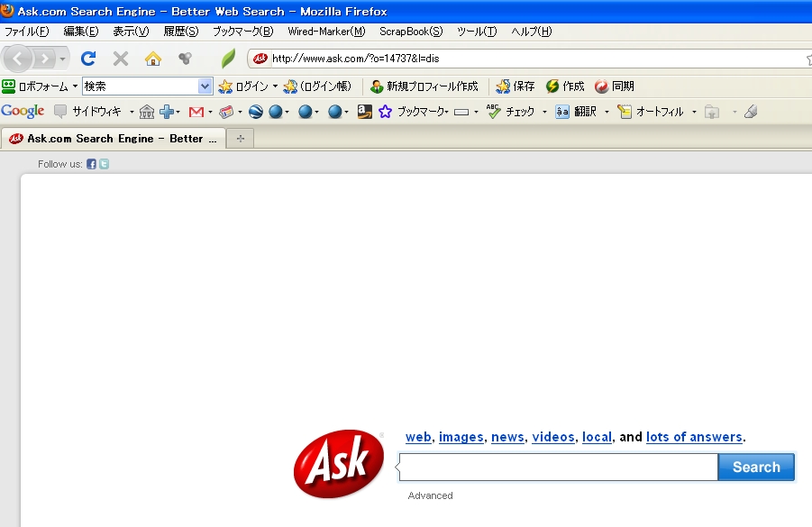Click the bank building icon in Google toolbar
Image resolution: width=812 pixels, height=527 pixels.
pyautogui.click(x=147, y=112)
